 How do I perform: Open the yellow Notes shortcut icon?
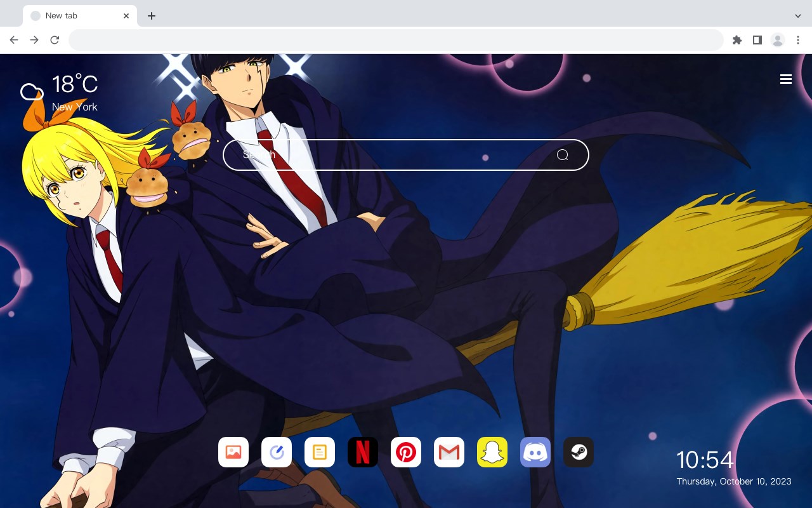[x=320, y=452]
